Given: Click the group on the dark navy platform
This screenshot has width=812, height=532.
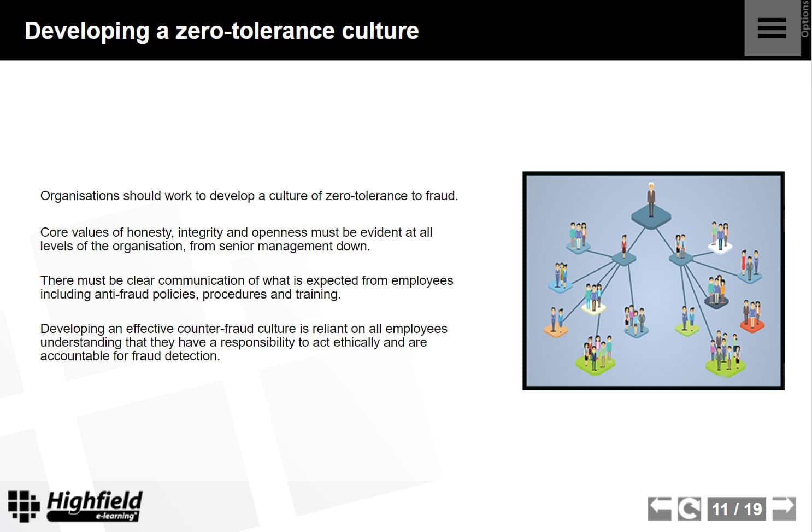Looking at the screenshot, I should [716, 293].
